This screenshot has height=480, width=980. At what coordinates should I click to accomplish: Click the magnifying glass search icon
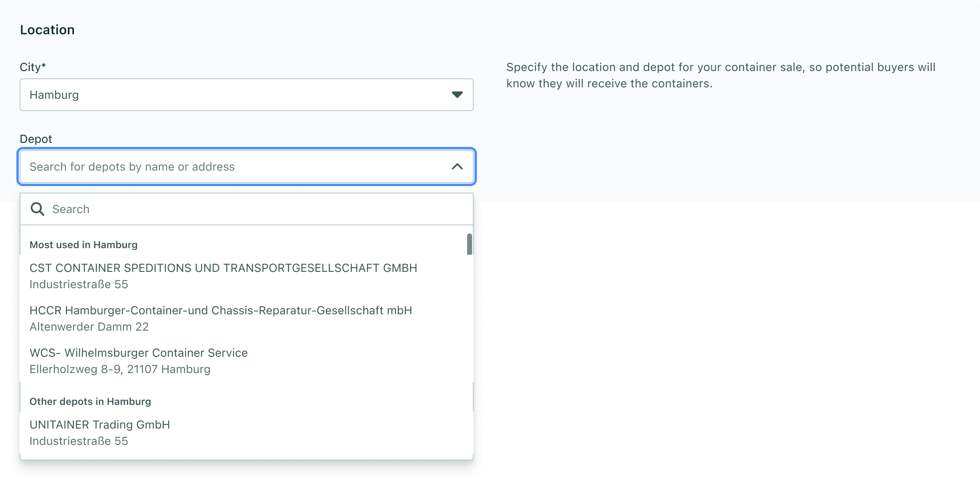[38, 209]
